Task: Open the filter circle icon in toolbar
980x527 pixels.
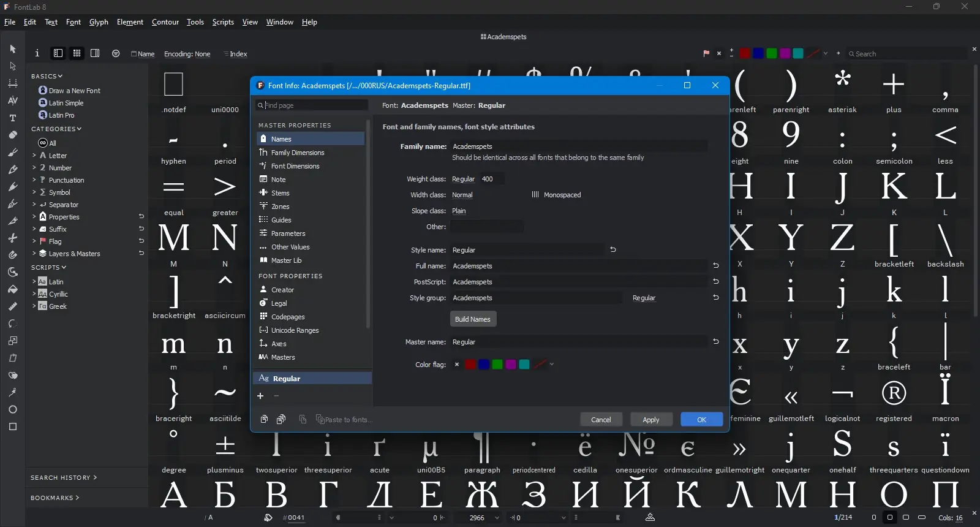Action: coord(116,53)
